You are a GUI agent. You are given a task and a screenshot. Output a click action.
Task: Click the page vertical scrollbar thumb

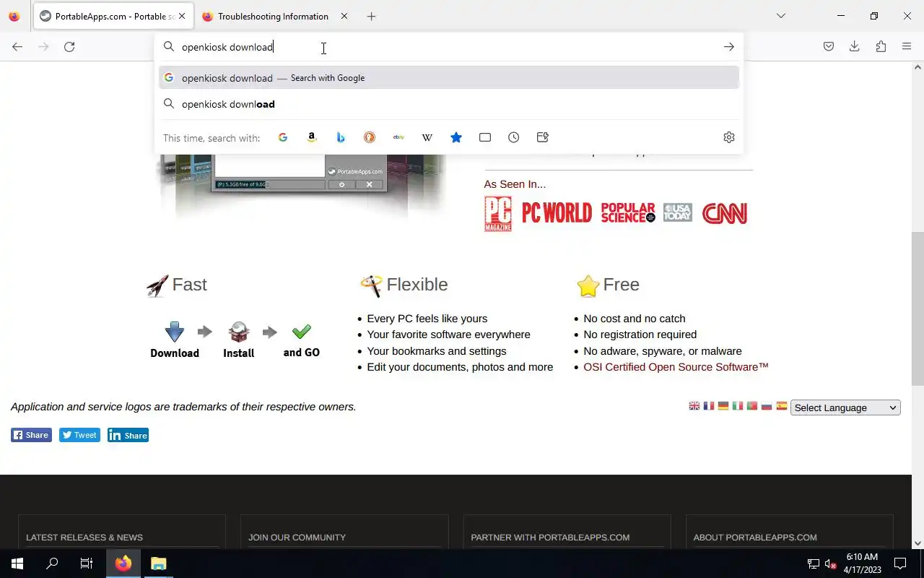[x=918, y=309]
